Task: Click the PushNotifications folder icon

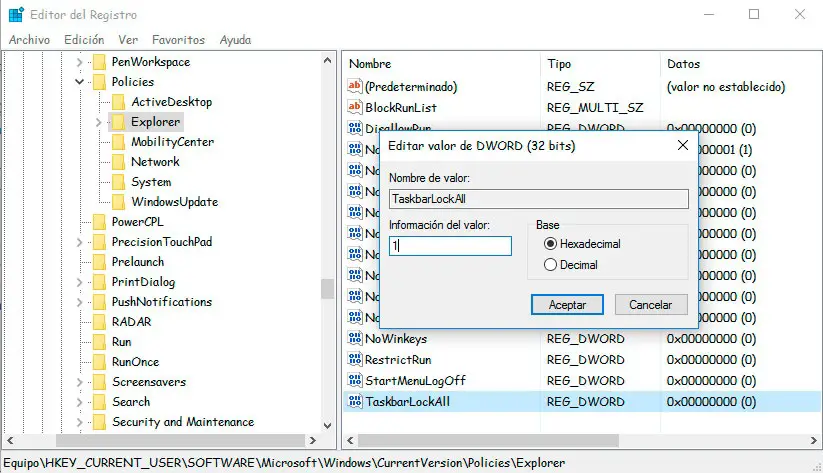Action: pyautogui.click(x=99, y=302)
